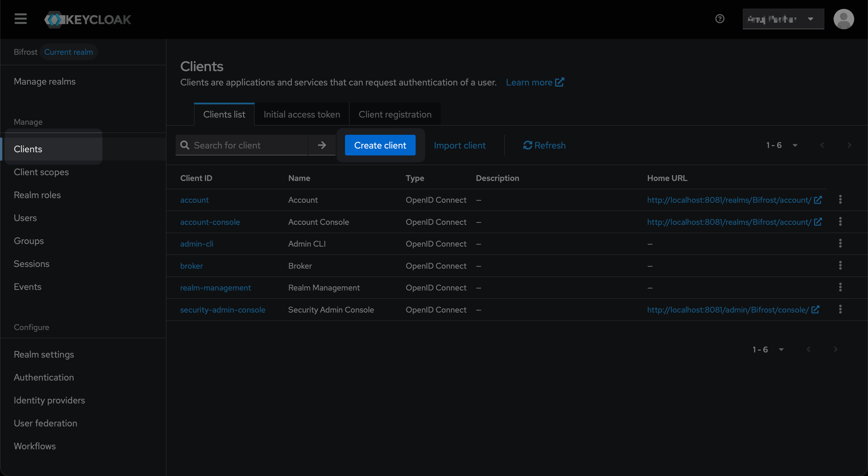
Task: Click Import client link
Action: point(460,145)
